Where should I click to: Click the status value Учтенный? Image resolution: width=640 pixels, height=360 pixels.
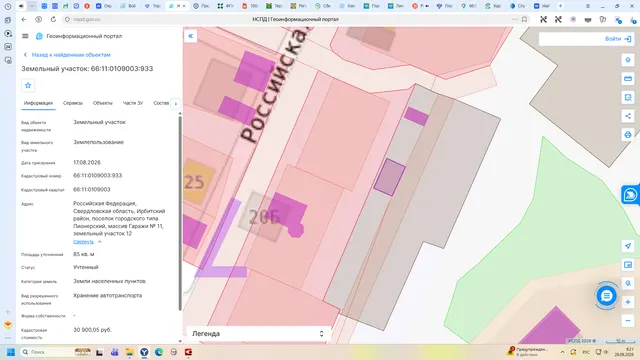[86, 267]
